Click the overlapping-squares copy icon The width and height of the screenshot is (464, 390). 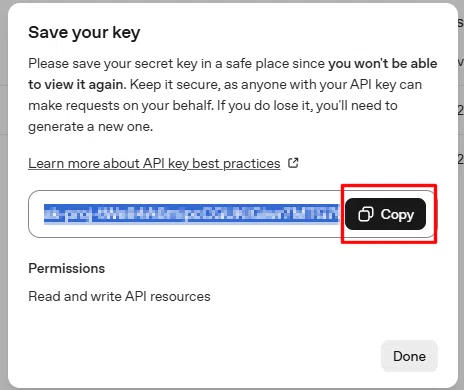tap(366, 214)
